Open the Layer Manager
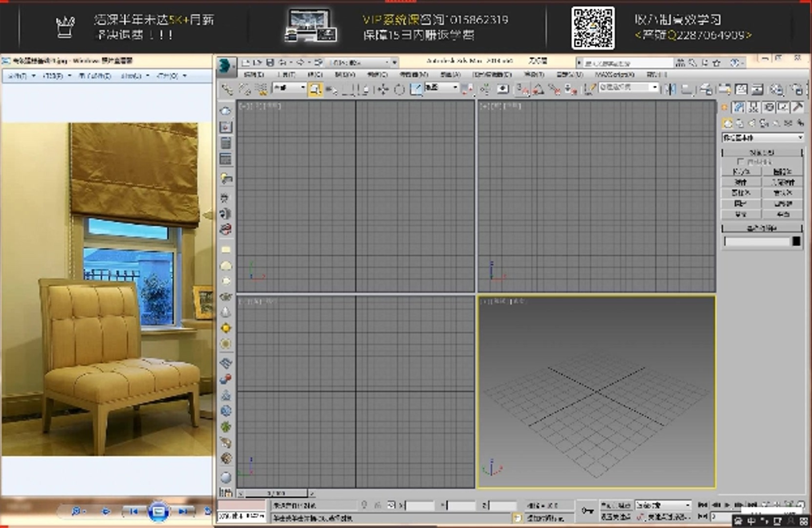This screenshot has height=528, width=812. pos(706,89)
